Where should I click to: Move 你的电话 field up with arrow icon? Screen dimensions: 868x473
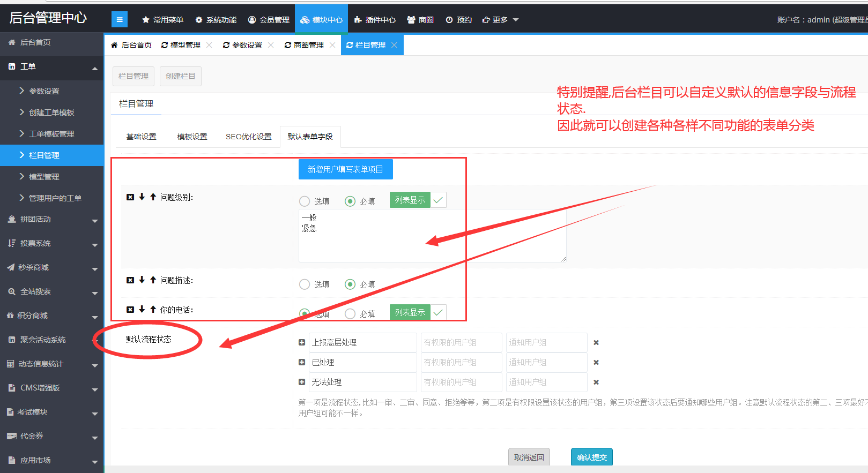click(153, 309)
